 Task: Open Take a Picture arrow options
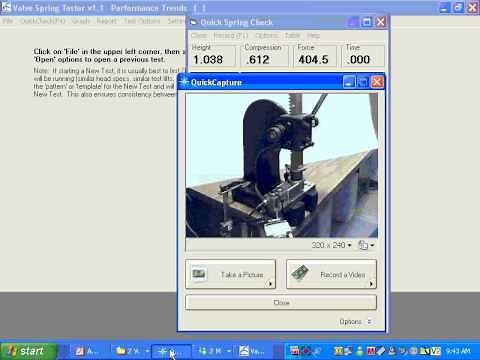270,284
